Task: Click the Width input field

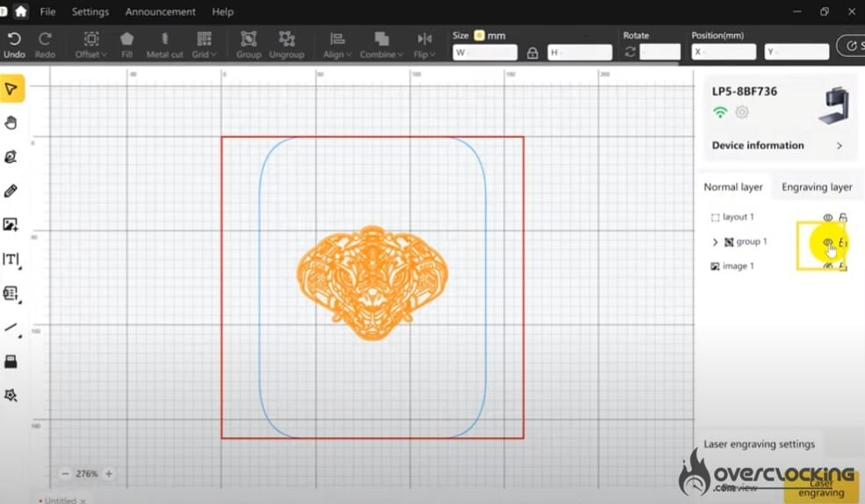Action: coord(485,53)
